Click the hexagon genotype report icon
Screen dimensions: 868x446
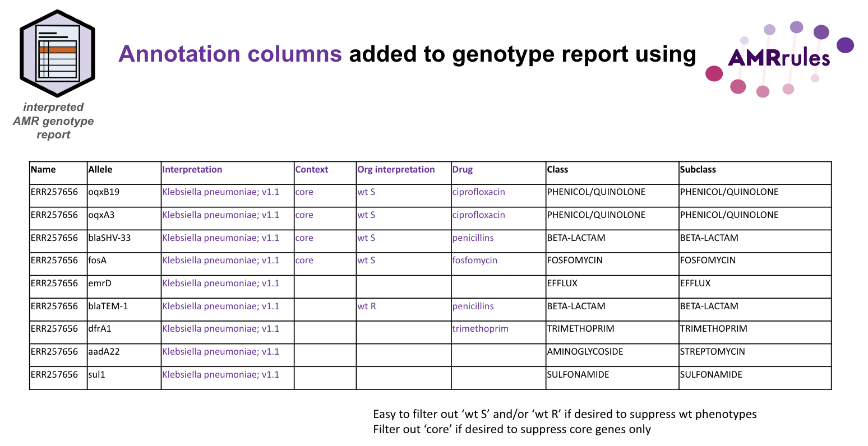(x=58, y=54)
